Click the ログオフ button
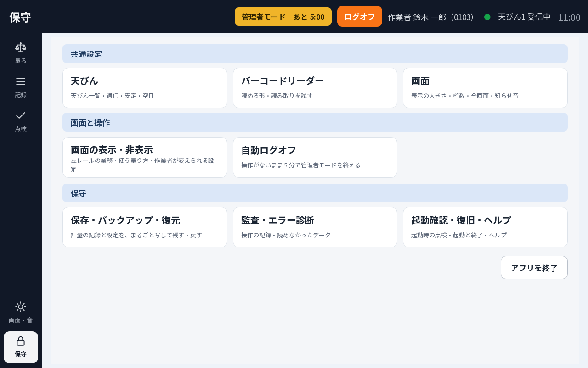Screen dimensions: 588x368 point(360,17)
